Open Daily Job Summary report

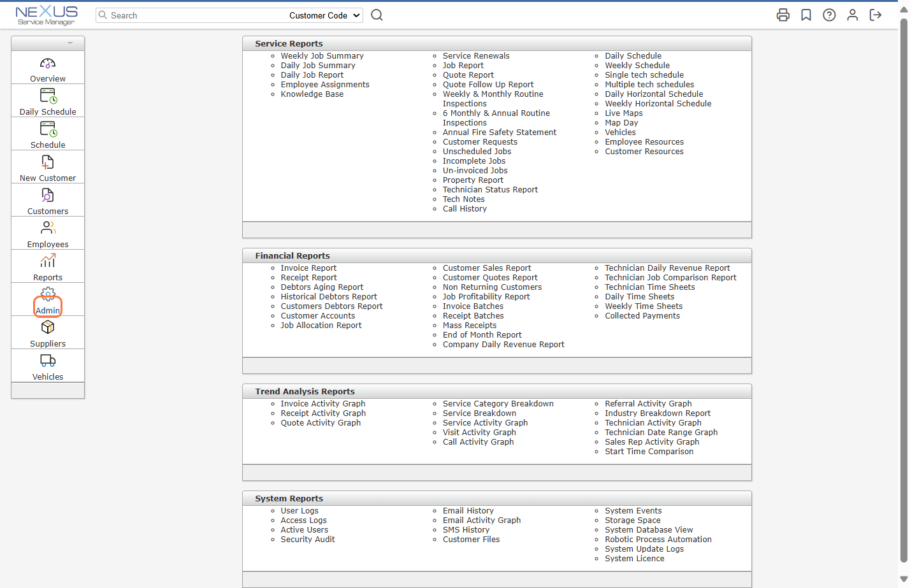[318, 66]
